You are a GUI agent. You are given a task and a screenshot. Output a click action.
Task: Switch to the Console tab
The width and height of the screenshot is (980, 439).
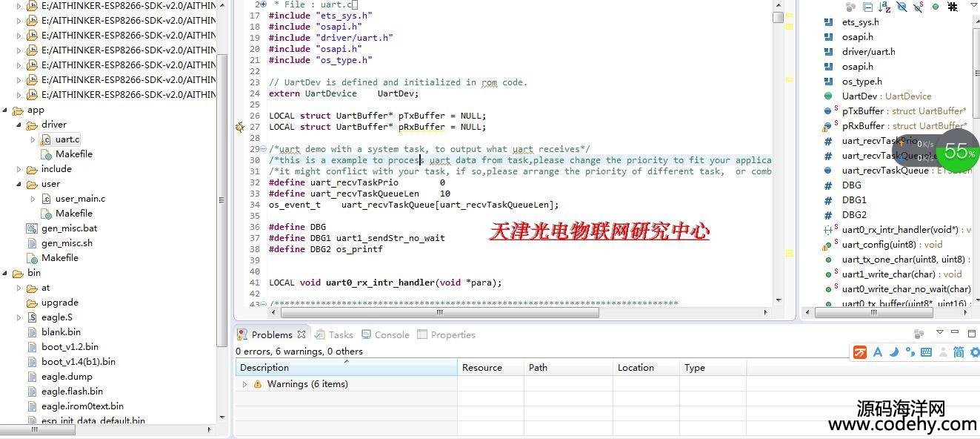pyautogui.click(x=384, y=334)
